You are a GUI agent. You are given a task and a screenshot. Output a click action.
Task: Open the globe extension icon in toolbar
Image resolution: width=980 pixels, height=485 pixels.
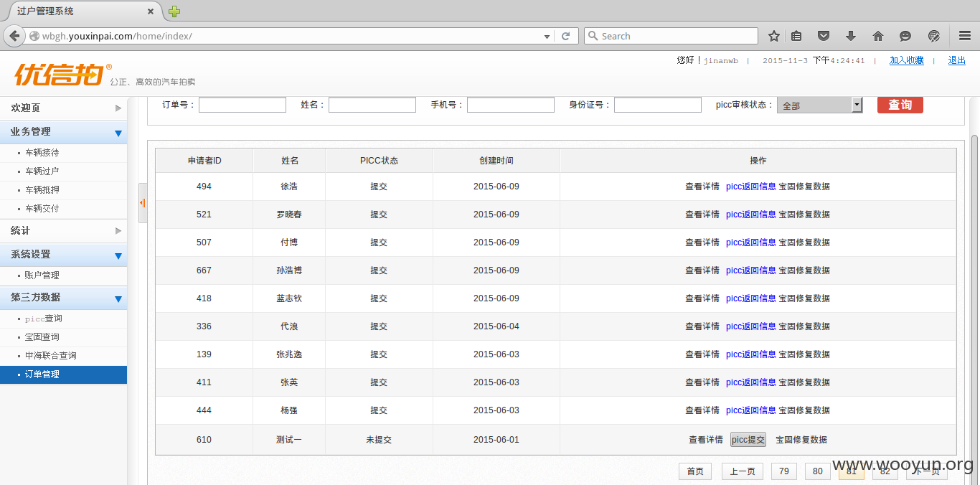pyautogui.click(x=934, y=36)
